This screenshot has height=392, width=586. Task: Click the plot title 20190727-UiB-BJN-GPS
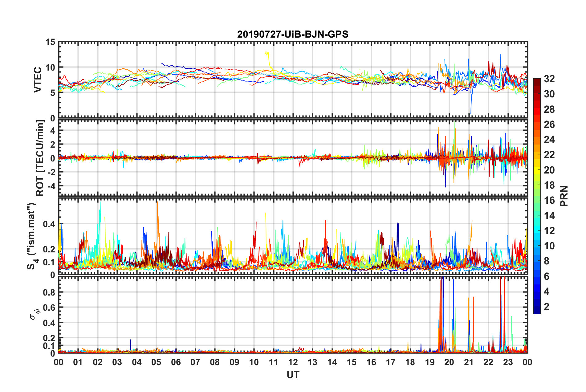point(293,34)
